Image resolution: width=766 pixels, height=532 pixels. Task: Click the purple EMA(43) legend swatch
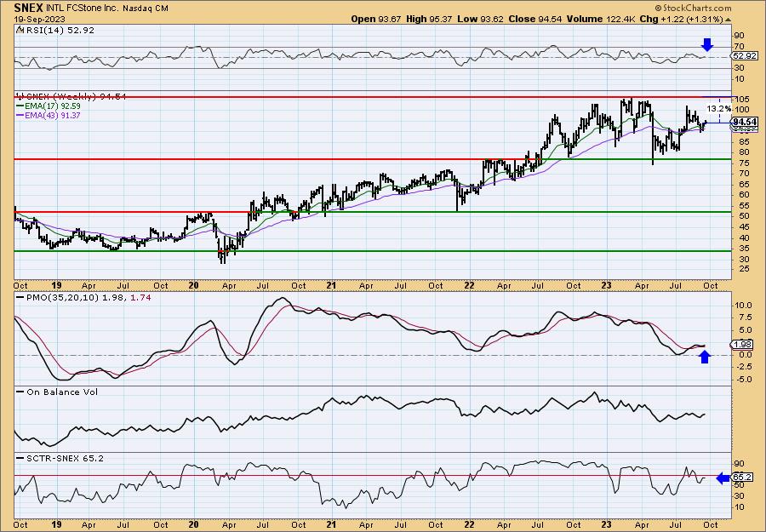(20, 115)
